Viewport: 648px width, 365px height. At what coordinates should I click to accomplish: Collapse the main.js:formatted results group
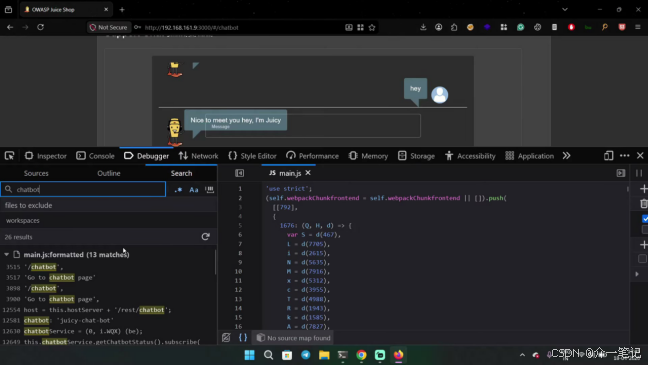coord(7,255)
